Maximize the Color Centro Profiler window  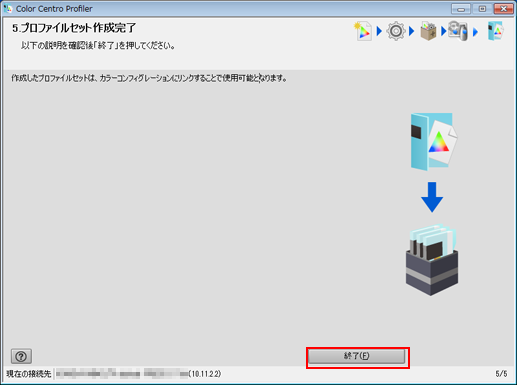(482, 9)
